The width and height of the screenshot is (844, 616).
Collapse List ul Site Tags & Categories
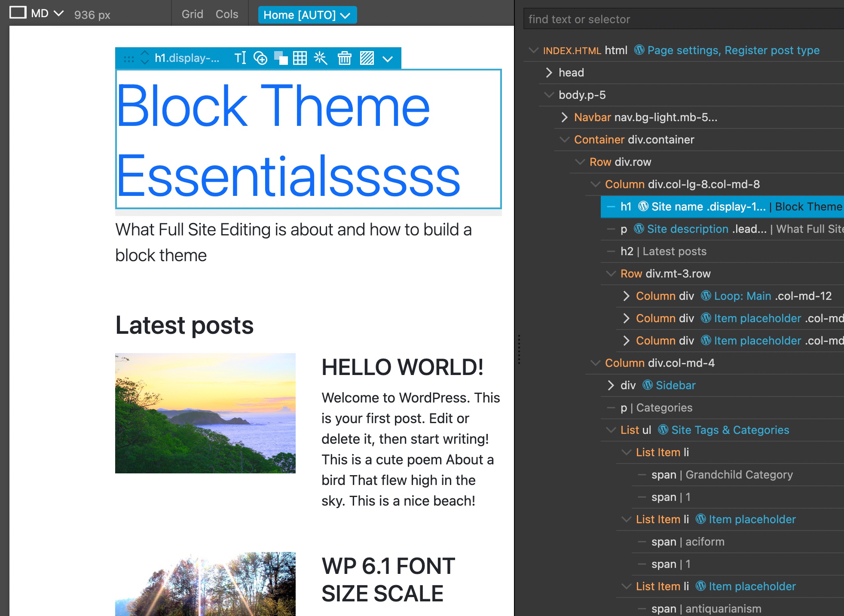pyautogui.click(x=611, y=430)
